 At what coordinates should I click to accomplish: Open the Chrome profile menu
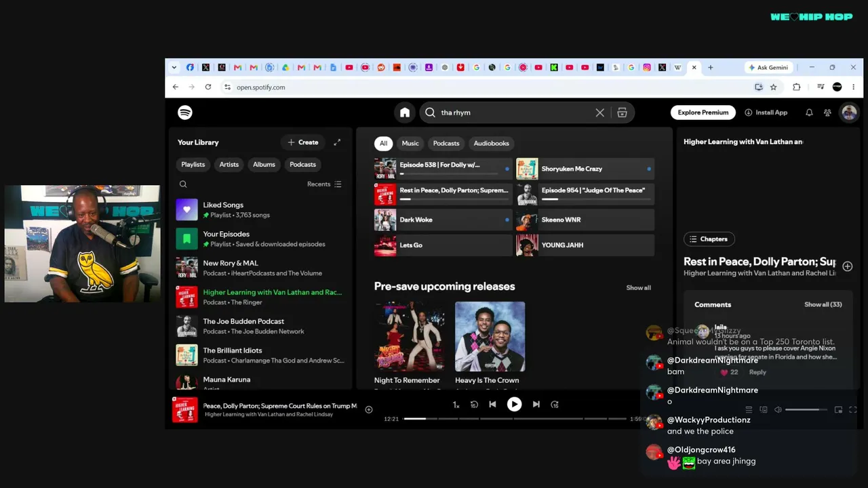(x=837, y=87)
